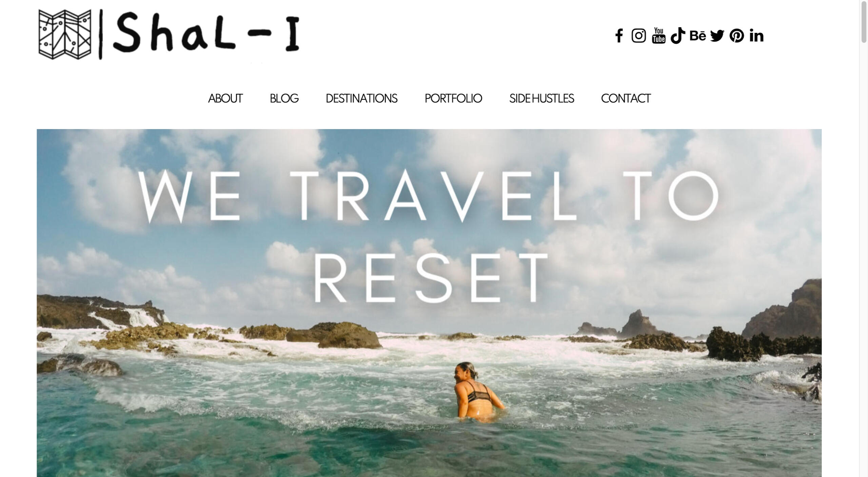The width and height of the screenshot is (868, 477).
Task: Open the Behance portfolio icon
Action: point(698,36)
